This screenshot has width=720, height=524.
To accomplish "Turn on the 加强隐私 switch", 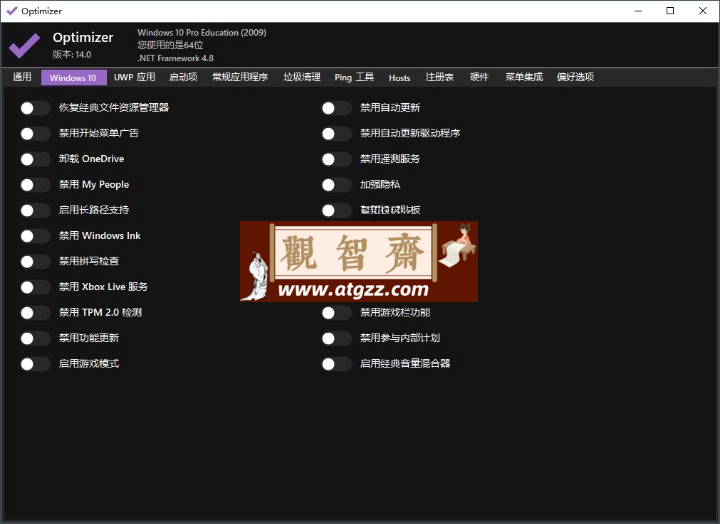I will [337, 185].
